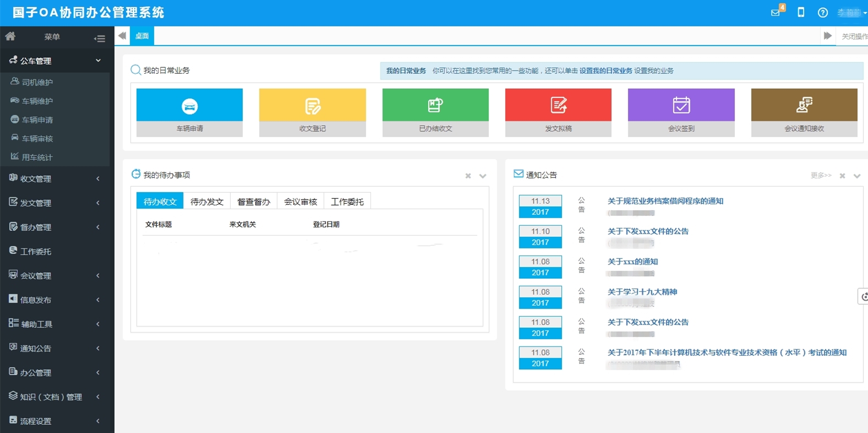This screenshot has height=433, width=868.
Task: Collapse the 我的待办事项 panel chevron
Action: 483,176
